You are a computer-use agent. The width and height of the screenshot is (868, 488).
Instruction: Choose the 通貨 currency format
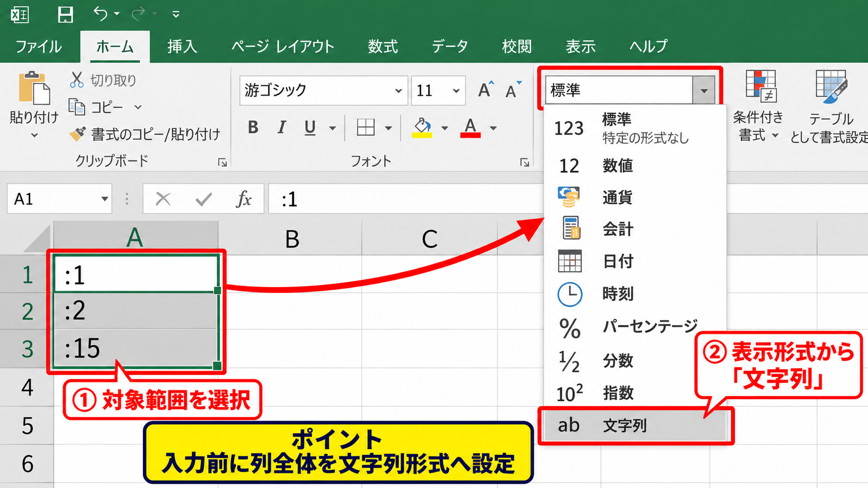[635, 197]
